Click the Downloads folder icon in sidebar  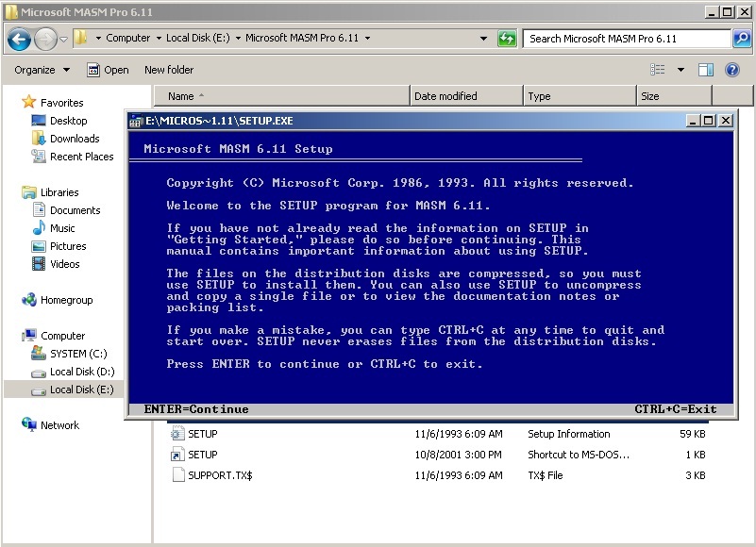(x=39, y=138)
